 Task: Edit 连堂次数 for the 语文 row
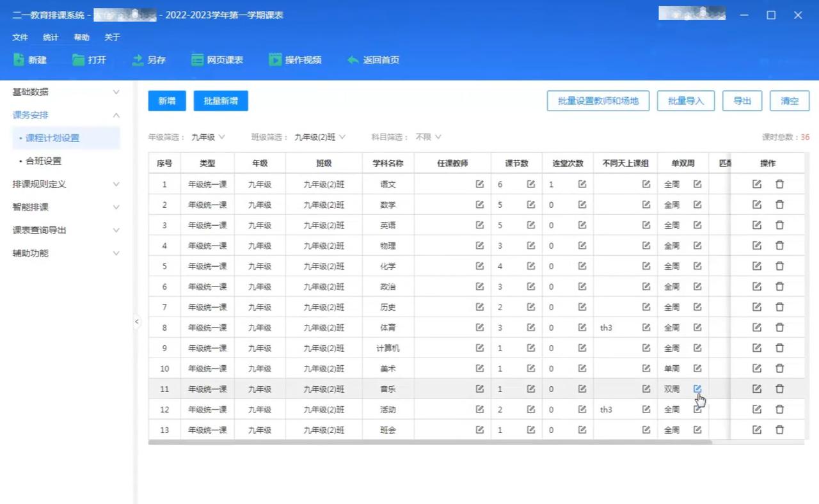point(582,184)
